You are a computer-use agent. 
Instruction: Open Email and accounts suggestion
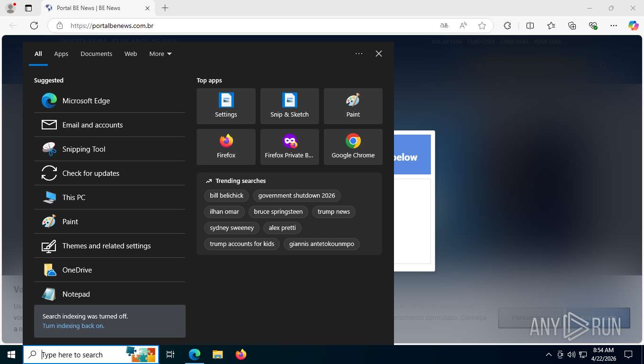point(109,125)
